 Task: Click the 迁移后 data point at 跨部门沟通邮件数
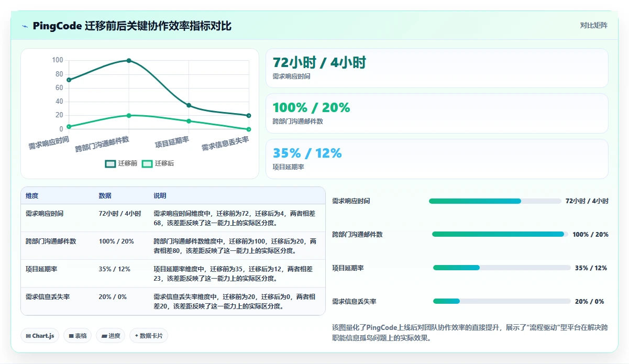[129, 116]
